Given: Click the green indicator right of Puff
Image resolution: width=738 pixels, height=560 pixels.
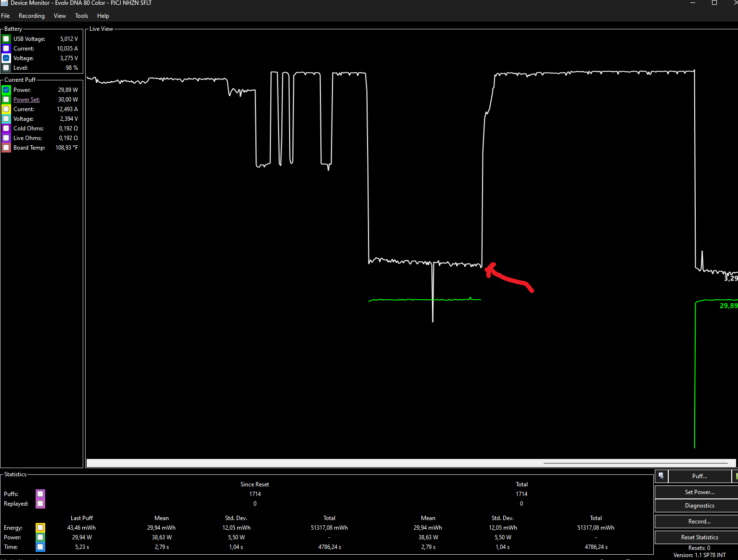Looking at the screenshot, I should pos(736,476).
